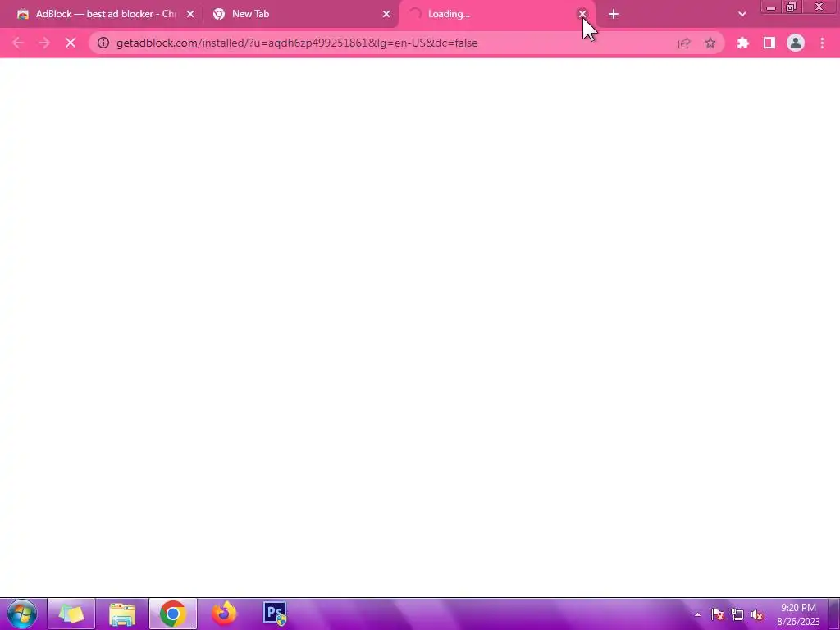
Task: Show hidden tray icons arrow
Action: [x=697, y=614]
